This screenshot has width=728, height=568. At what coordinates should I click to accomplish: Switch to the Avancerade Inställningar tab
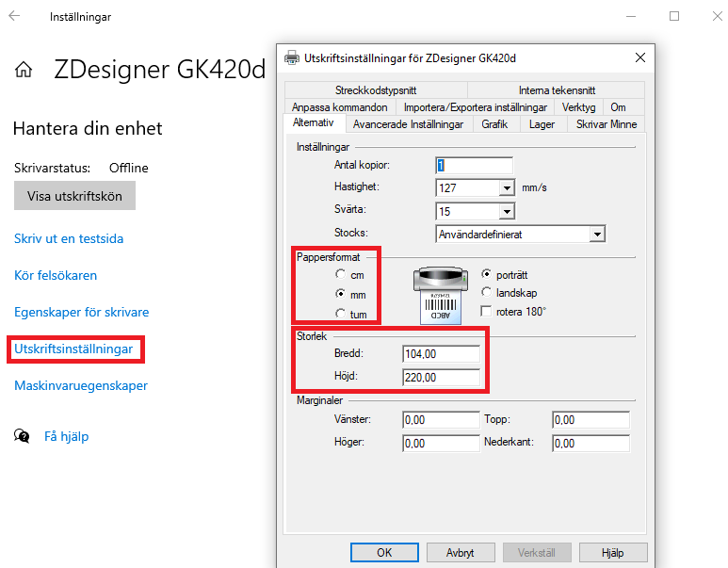(x=407, y=124)
